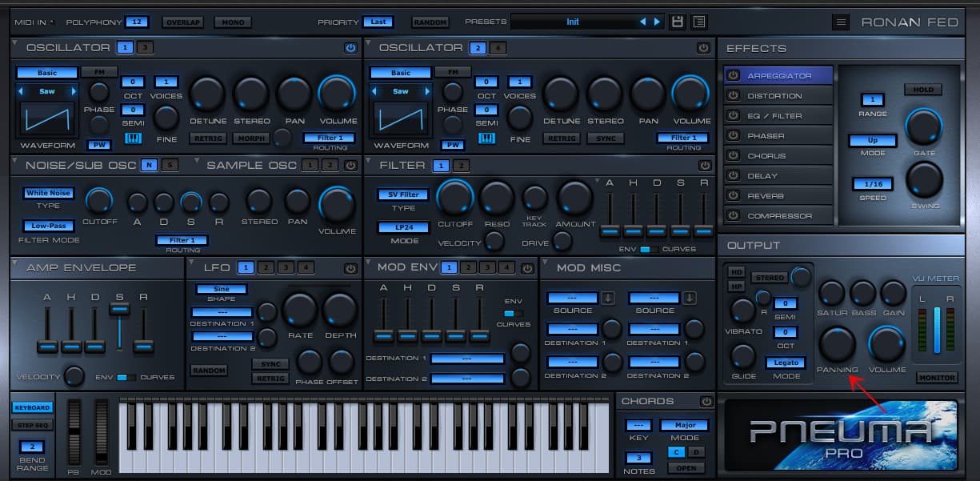Open the SV Filter type dropdown
This screenshot has height=481, width=980.
403,194
